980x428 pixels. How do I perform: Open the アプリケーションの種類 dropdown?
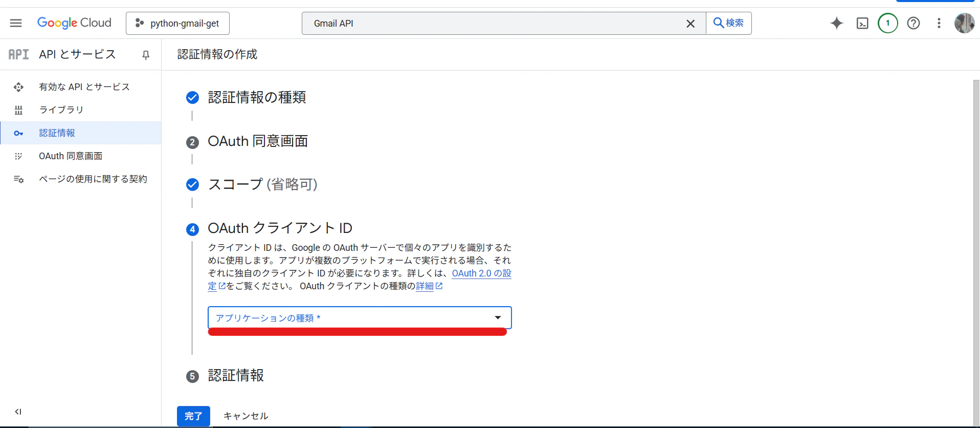click(360, 318)
